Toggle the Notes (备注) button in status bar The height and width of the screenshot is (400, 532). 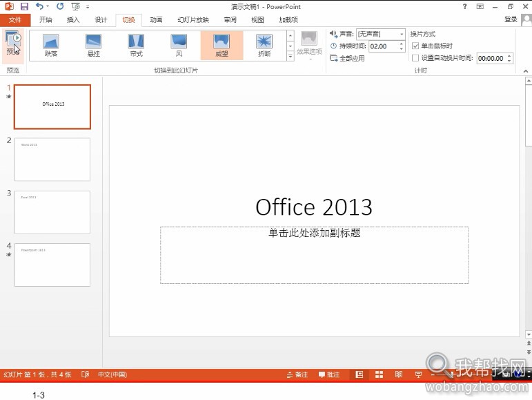tap(297, 374)
